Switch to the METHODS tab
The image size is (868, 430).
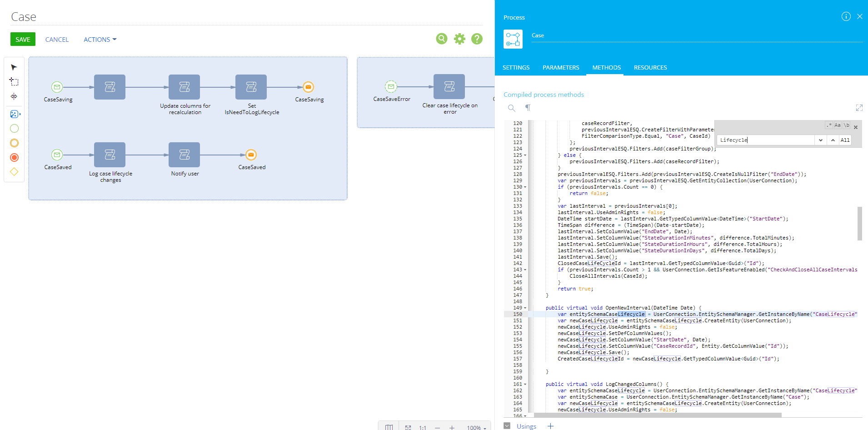606,67
